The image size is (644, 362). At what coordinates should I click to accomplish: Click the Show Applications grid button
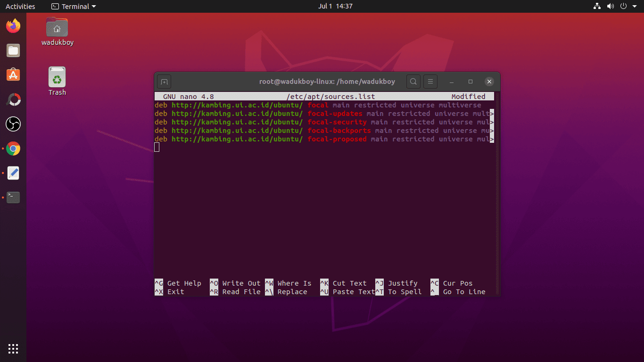point(13,349)
